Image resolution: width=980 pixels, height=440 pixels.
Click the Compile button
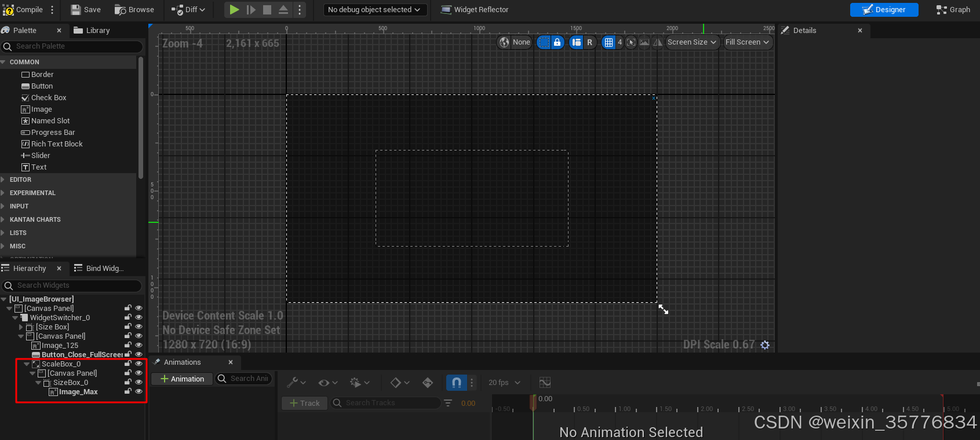[23, 10]
